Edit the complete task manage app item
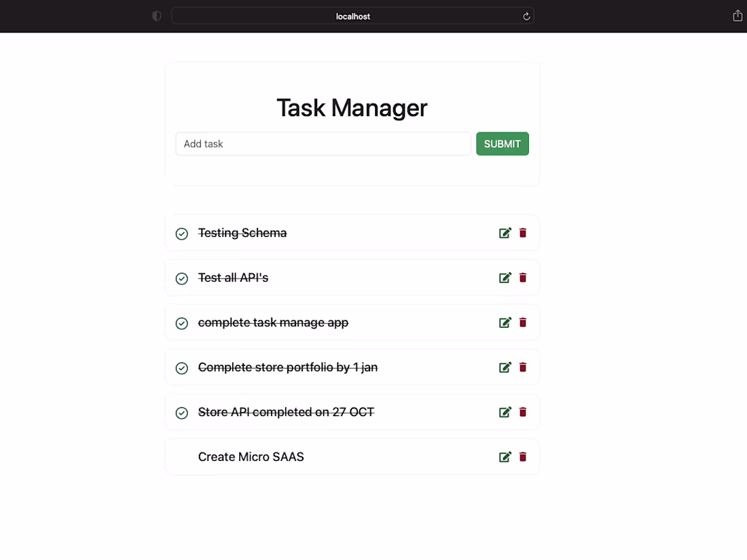This screenshot has height=560, width=747. 505,322
